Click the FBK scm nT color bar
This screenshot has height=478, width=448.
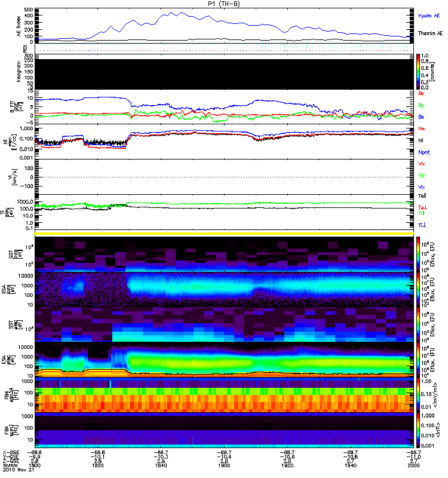(419, 430)
